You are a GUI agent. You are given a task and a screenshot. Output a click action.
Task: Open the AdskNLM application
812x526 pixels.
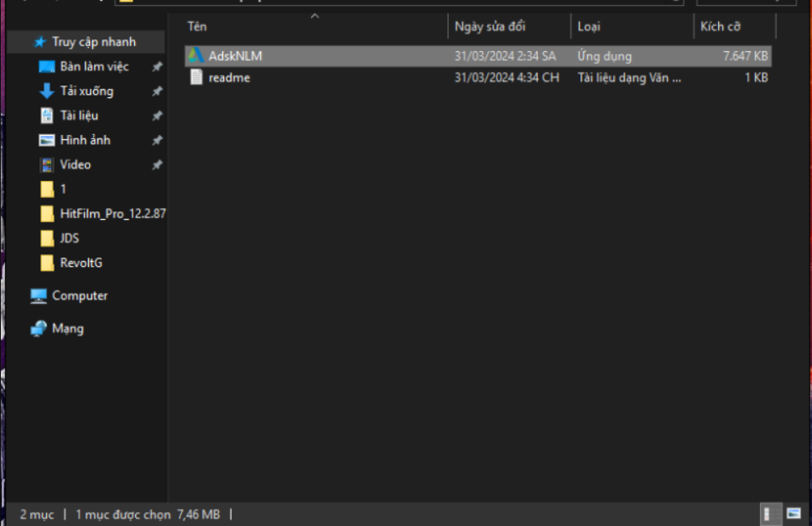(235, 55)
